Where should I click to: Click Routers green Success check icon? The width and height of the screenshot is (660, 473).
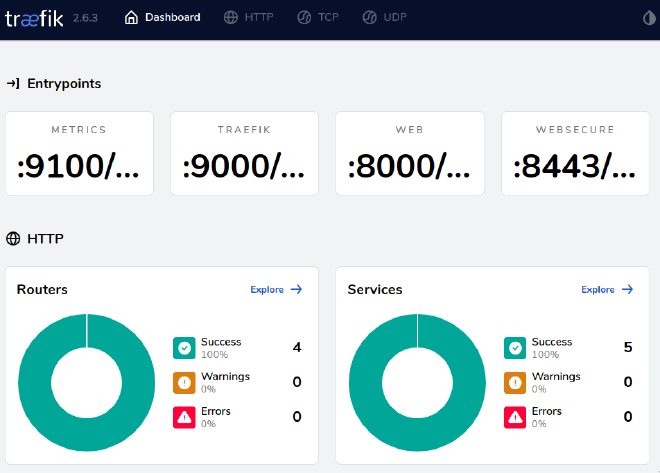[184, 348]
